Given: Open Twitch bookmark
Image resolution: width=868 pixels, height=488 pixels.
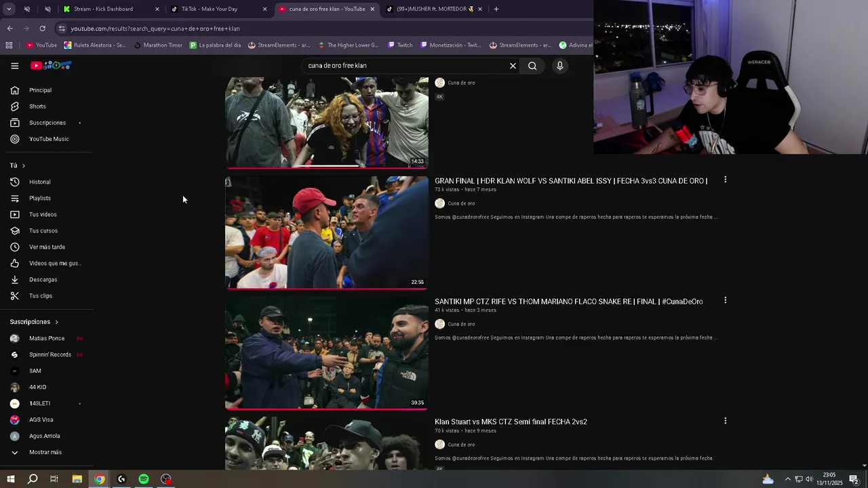Looking at the screenshot, I should 400,45.
